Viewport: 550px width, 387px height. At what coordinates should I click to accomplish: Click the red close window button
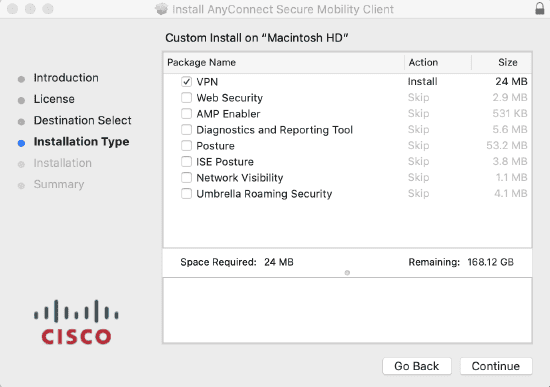click(13, 9)
